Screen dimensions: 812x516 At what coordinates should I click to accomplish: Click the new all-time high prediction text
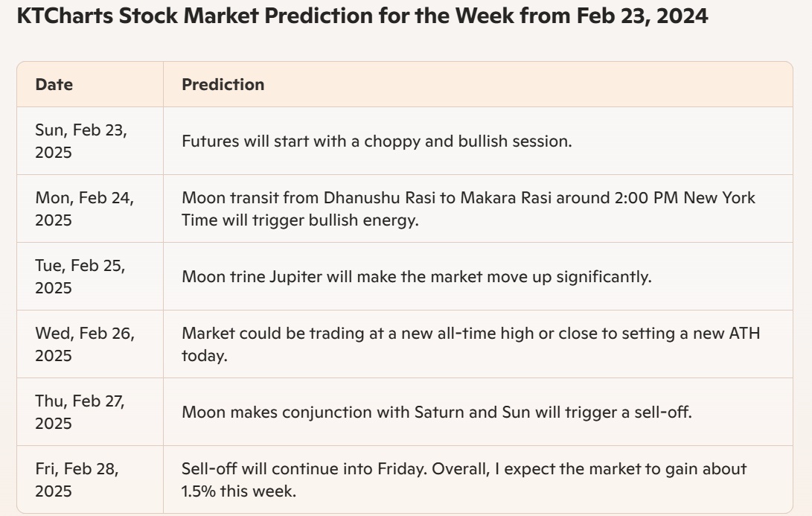470,345
